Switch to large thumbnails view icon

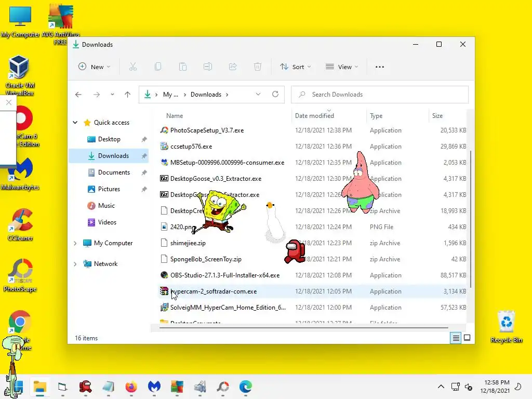467,338
